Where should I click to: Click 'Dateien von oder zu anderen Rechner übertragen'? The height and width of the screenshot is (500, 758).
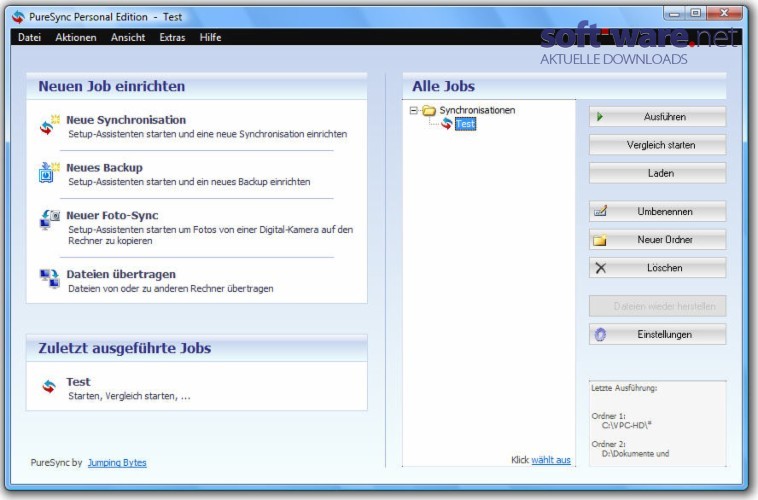click(x=171, y=289)
